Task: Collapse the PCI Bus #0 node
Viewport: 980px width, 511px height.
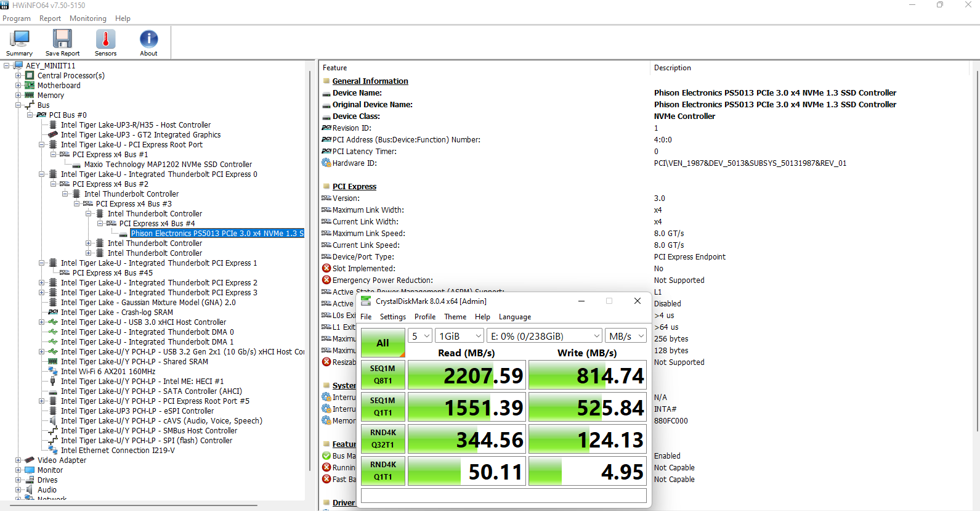Action: (30, 115)
